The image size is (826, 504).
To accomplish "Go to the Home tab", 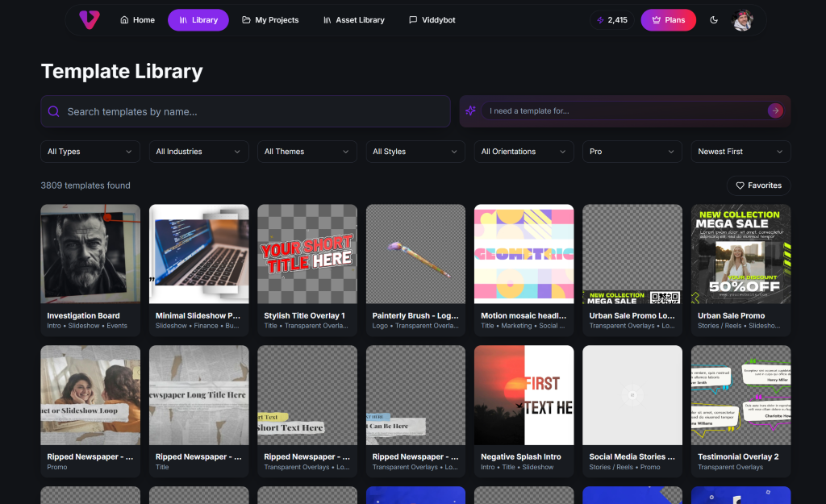I will click(x=137, y=20).
